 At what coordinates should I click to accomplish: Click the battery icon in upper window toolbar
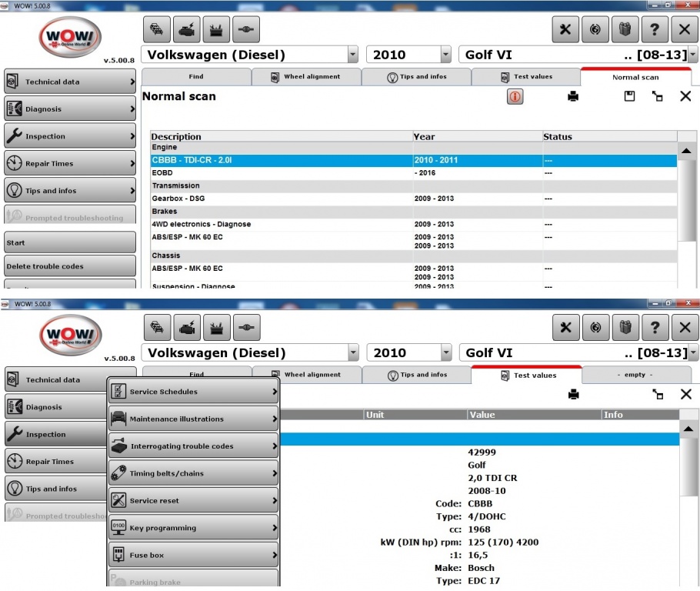pyautogui.click(x=216, y=29)
